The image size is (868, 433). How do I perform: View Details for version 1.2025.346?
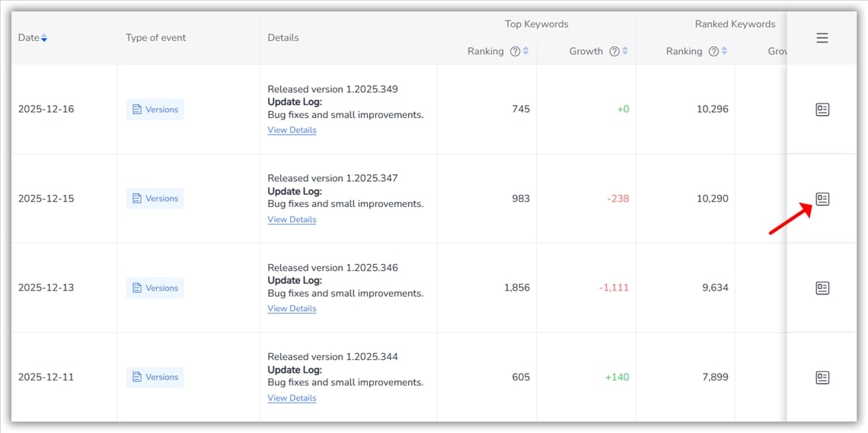(x=292, y=309)
